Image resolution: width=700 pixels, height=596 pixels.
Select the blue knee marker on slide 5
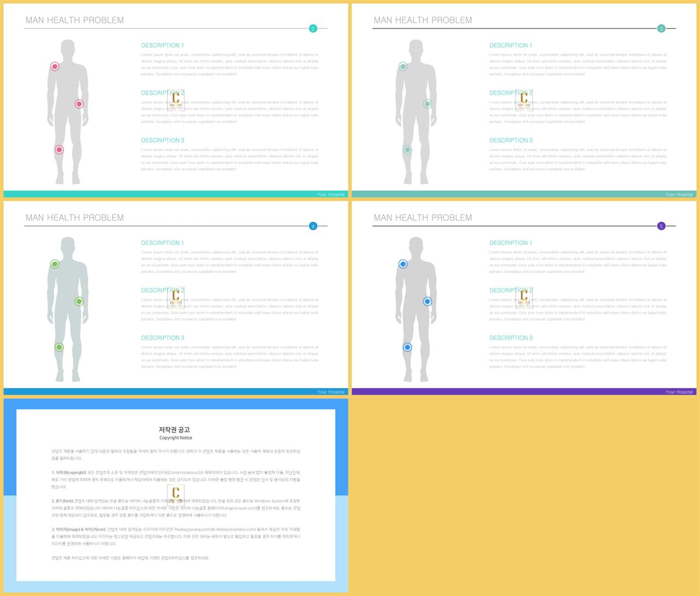pyautogui.click(x=407, y=348)
